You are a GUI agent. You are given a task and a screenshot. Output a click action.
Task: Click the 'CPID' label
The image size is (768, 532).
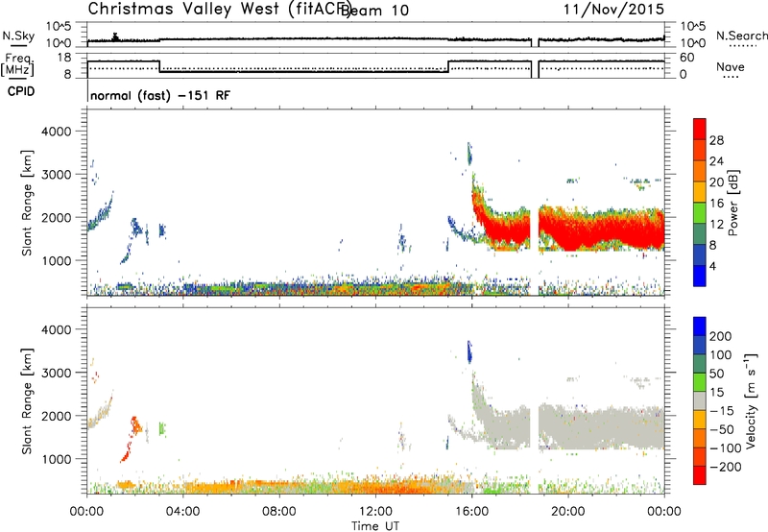pyautogui.click(x=21, y=91)
